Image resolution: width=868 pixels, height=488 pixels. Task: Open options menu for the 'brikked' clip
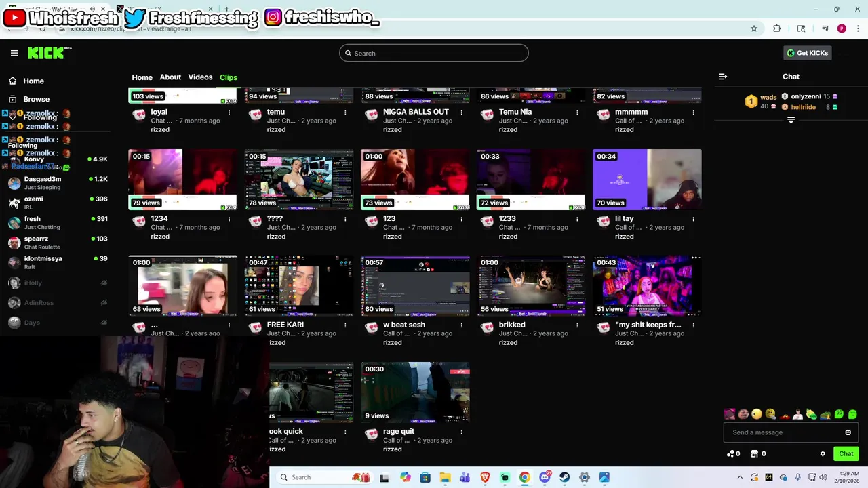tap(577, 325)
